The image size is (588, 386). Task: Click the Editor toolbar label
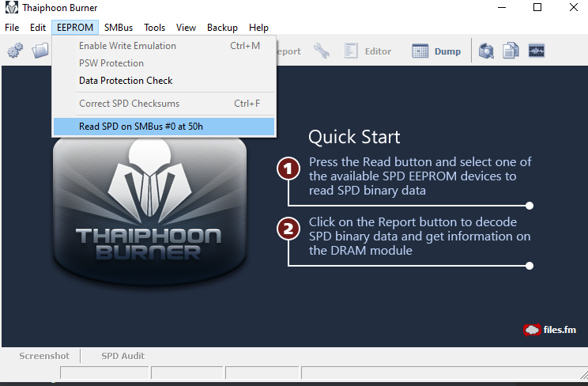pyautogui.click(x=378, y=51)
